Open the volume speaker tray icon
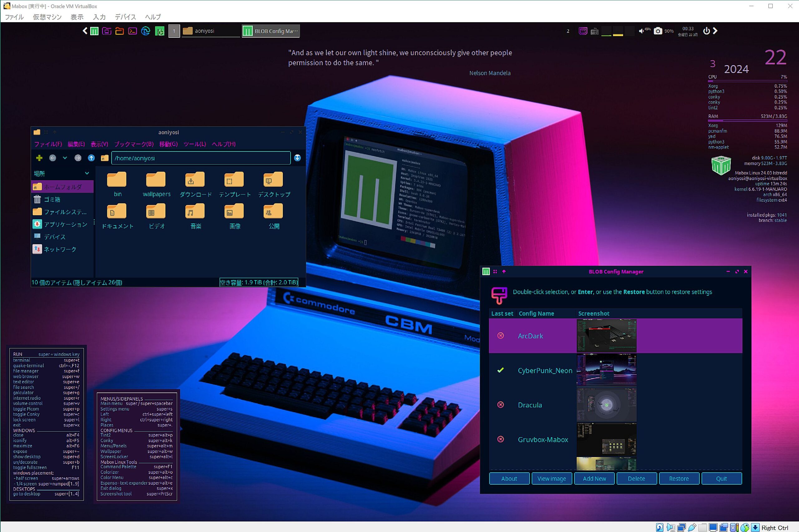 641,31
